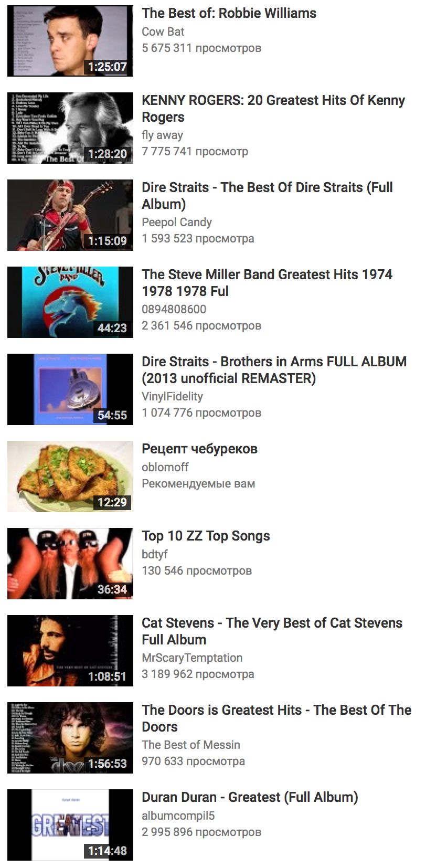Visit the Cow Bat channel
Screen dimensions: 426x868
[163, 31]
